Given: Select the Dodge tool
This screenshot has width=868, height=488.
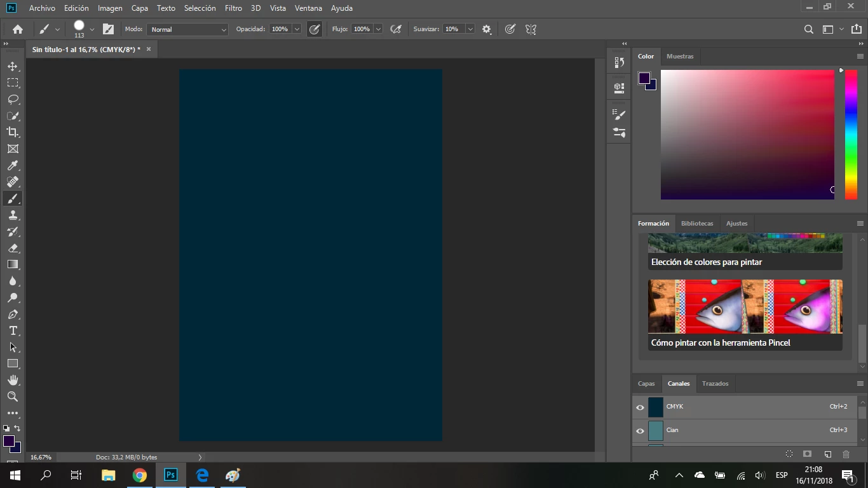Looking at the screenshot, I should [x=13, y=297].
